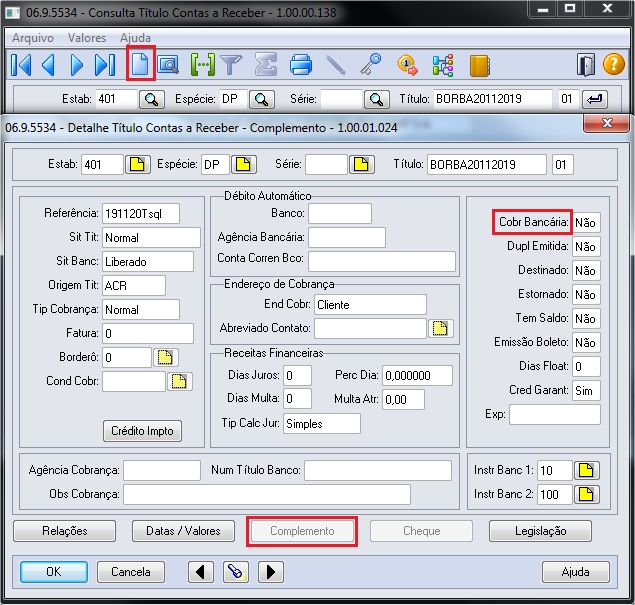Click magnifier next to Série in Consulta window

pos(377,99)
